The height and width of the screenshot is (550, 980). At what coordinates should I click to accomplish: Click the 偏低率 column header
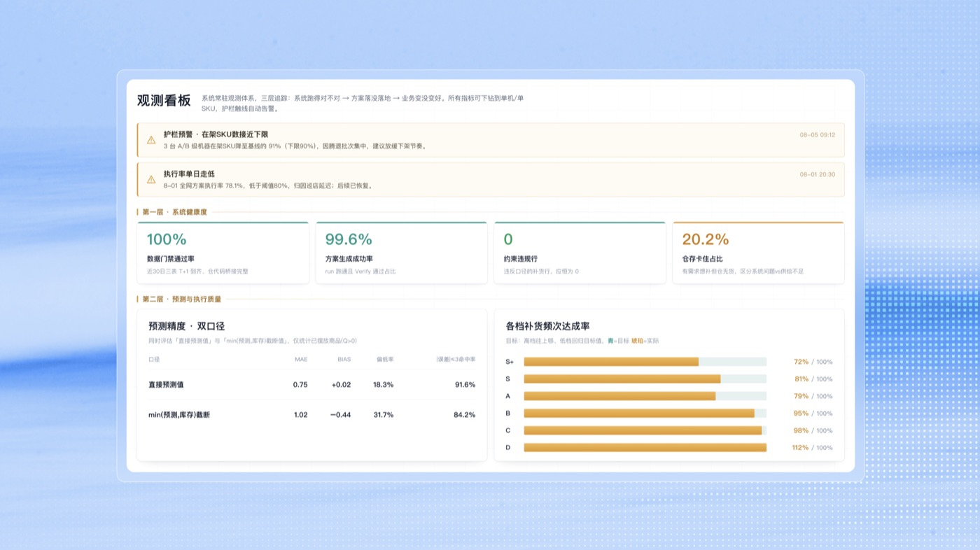point(385,360)
